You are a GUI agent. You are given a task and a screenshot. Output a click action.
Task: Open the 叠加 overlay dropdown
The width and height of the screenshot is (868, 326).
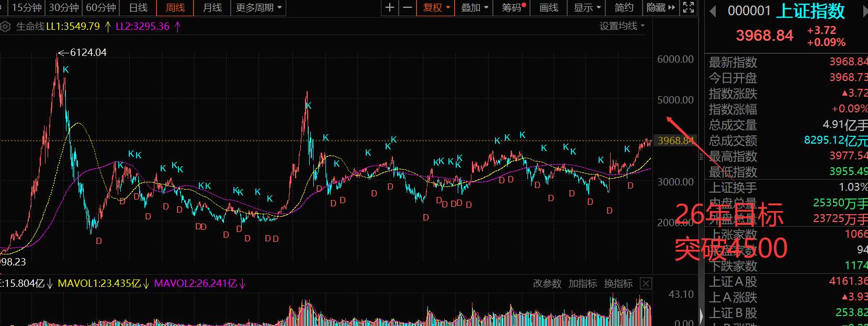coord(474,7)
